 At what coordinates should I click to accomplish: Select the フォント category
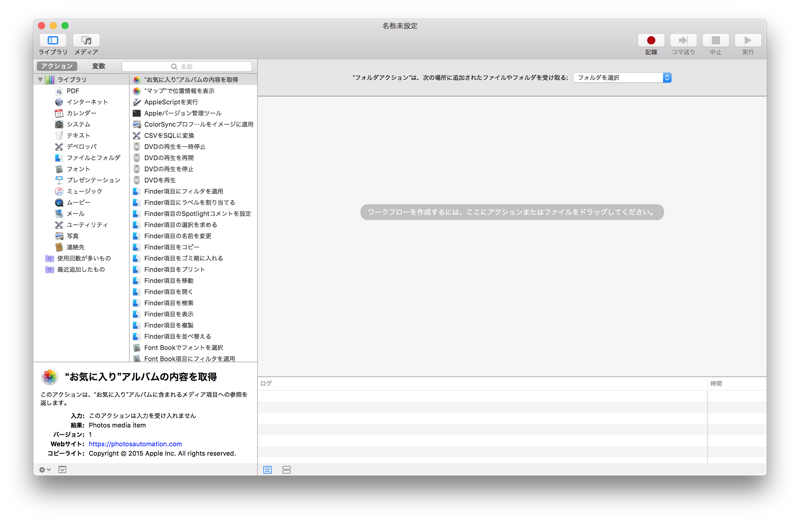click(x=73, y=169)
